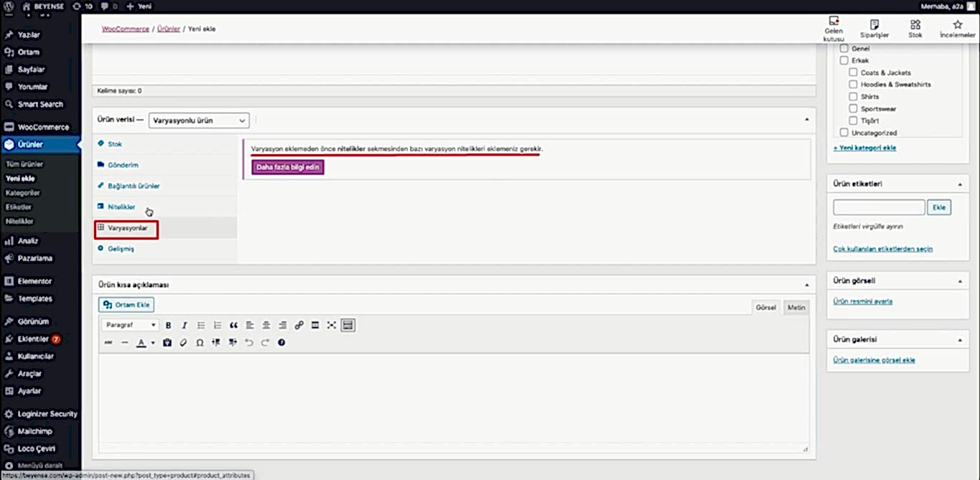This screenshot has height=480, width=980.
Task: Insert or edit a link
Action: coord(299,325)
